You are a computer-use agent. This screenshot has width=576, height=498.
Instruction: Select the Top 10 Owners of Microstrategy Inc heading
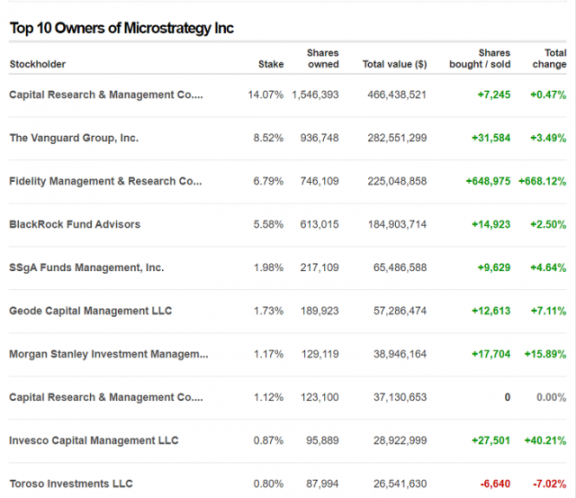(122, 28)
